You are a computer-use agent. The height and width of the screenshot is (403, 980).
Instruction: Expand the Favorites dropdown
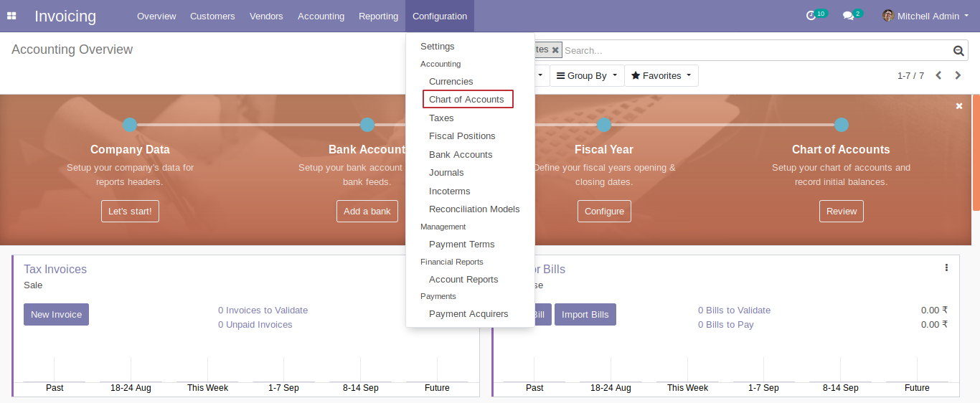pos(661,76)
